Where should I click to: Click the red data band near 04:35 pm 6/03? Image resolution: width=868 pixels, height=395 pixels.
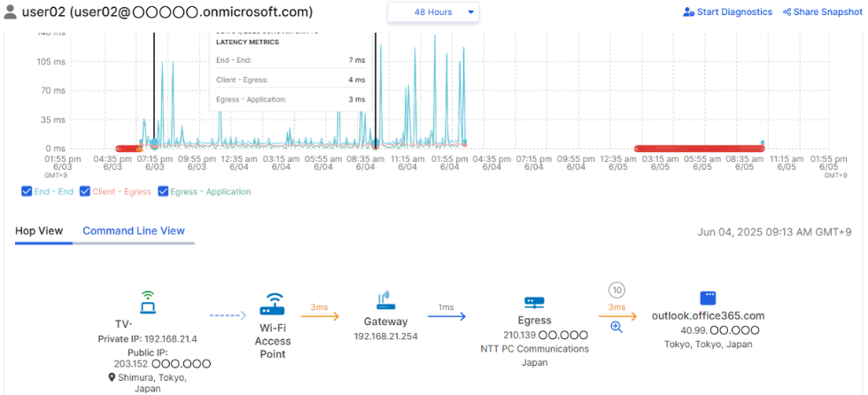[129, 148]
